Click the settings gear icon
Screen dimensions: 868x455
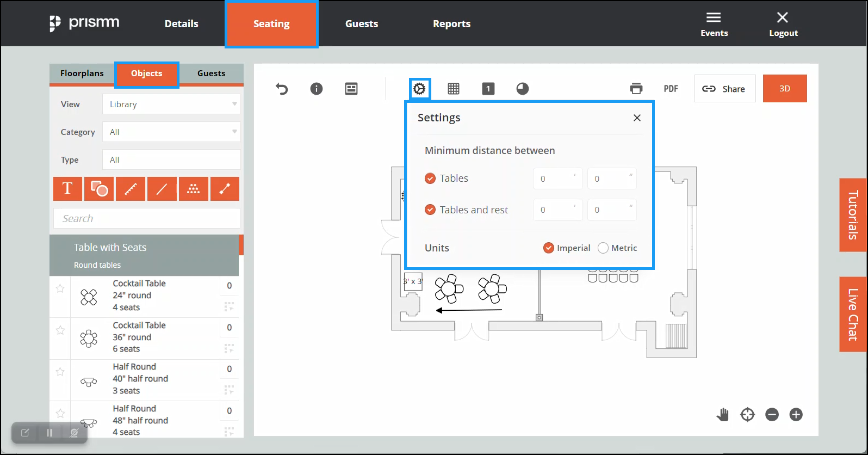click(x=419, y=89)
